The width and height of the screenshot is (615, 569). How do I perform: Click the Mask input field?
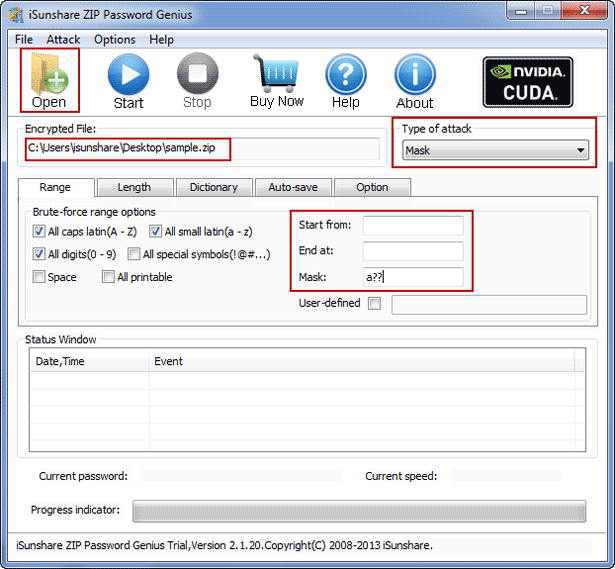(413, 277)
